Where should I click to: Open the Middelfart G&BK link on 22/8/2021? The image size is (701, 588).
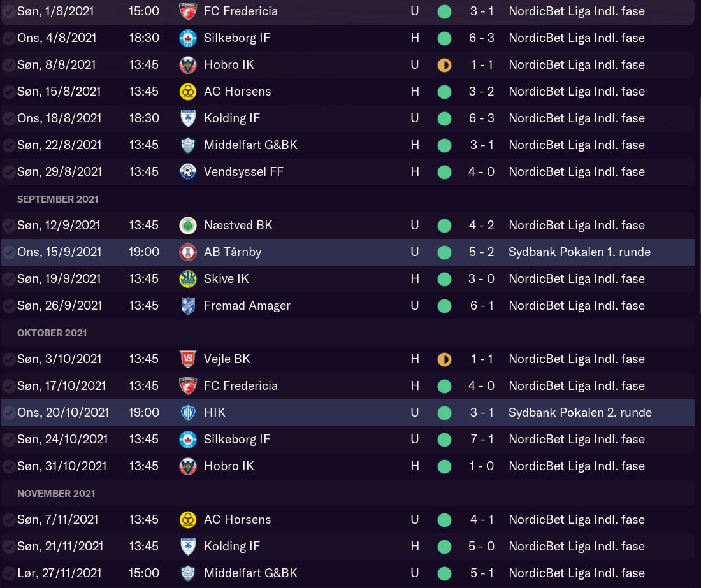pyautogui.click(x=250, y=145)
